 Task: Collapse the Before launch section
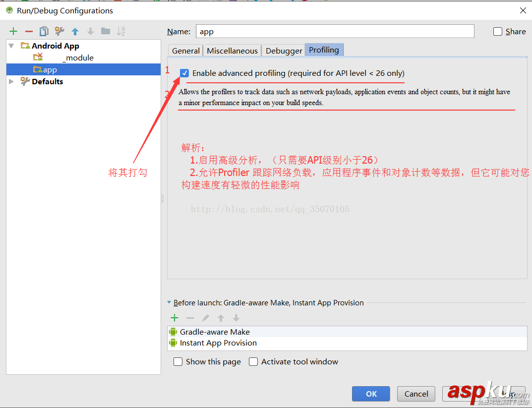(x=169, y=302)
